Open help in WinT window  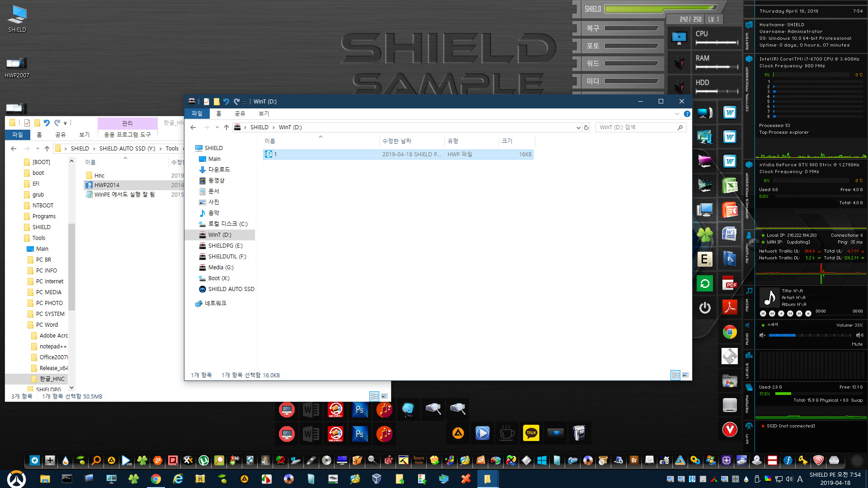click(x=687, y=114)
